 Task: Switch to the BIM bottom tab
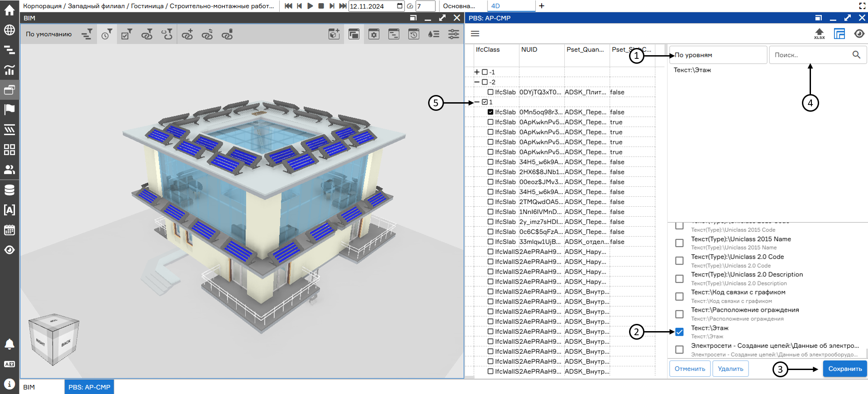pyautogui.click(x=29, y=387)
